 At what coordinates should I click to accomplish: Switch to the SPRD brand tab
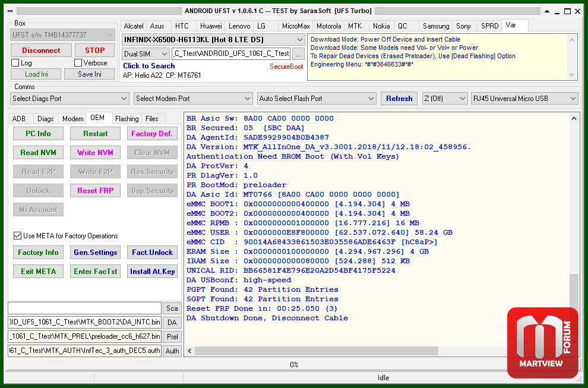(x=490, y=26)
